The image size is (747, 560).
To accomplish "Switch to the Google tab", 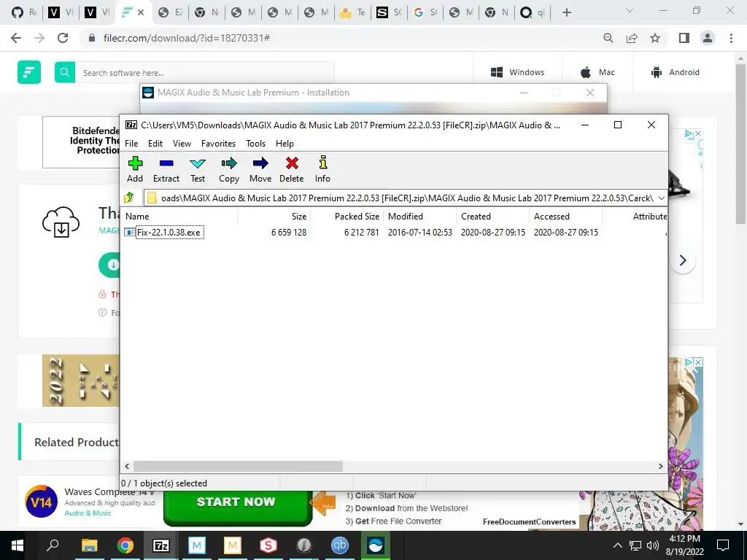I will tap(425, 12).
